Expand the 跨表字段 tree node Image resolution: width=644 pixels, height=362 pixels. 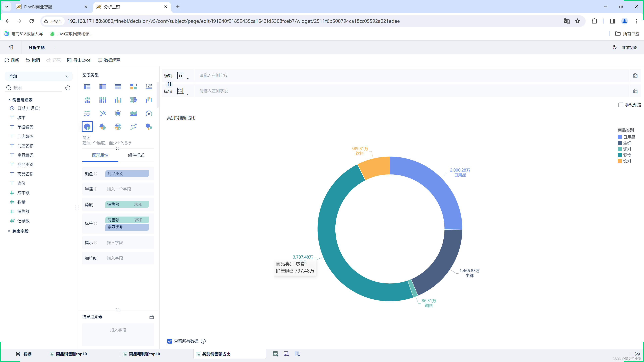tap(9, 231)
